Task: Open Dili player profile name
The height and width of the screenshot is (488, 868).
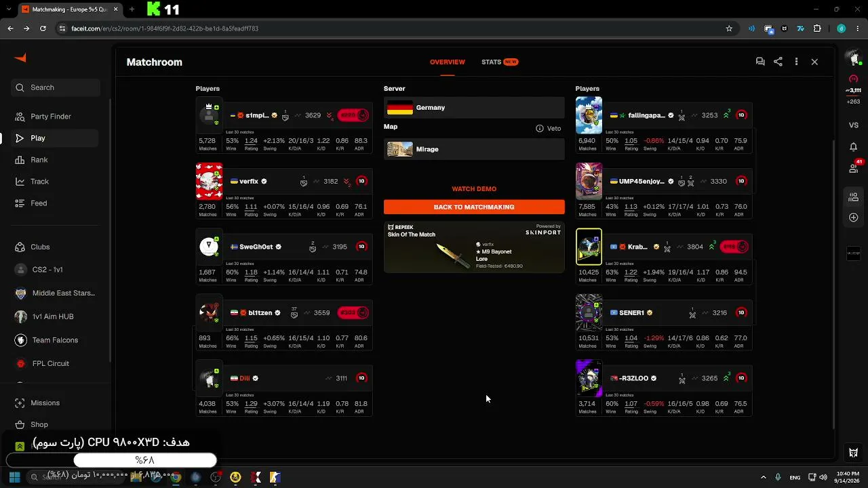Action: click(x=245, y=378)
